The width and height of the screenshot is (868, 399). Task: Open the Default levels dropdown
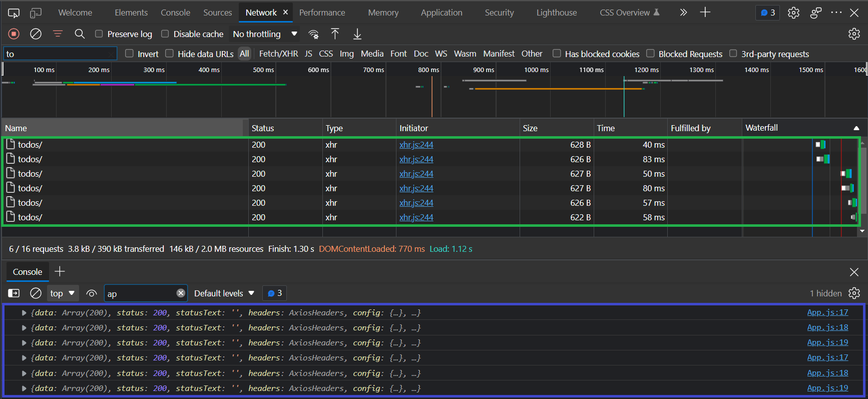click(x=224, y=293)
